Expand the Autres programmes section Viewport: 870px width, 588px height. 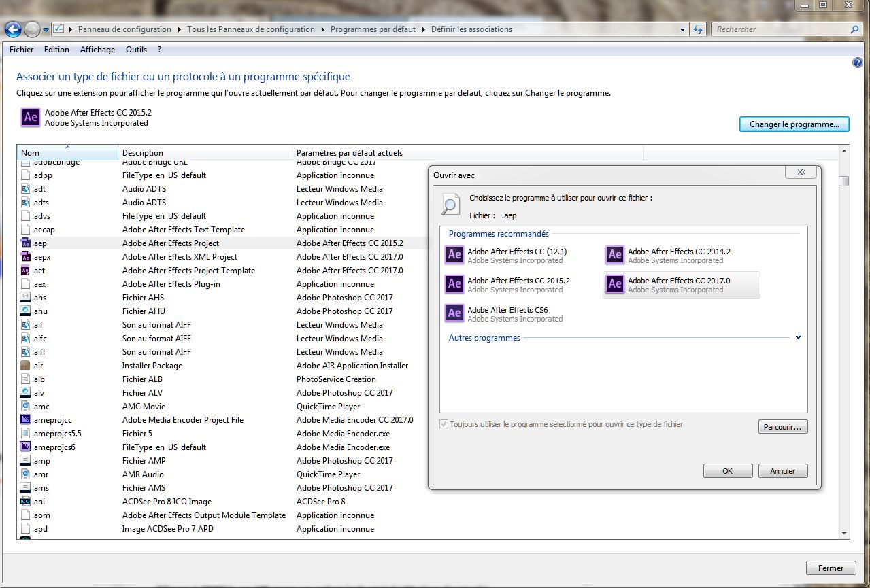click(798, 338)
